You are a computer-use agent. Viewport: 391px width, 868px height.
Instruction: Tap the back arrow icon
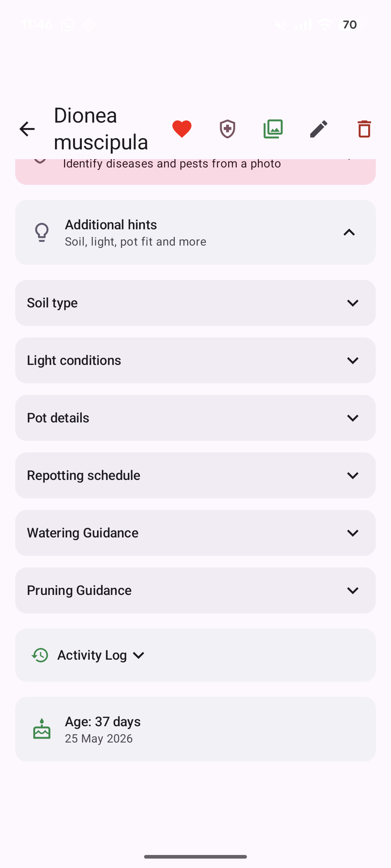point(27,129)
